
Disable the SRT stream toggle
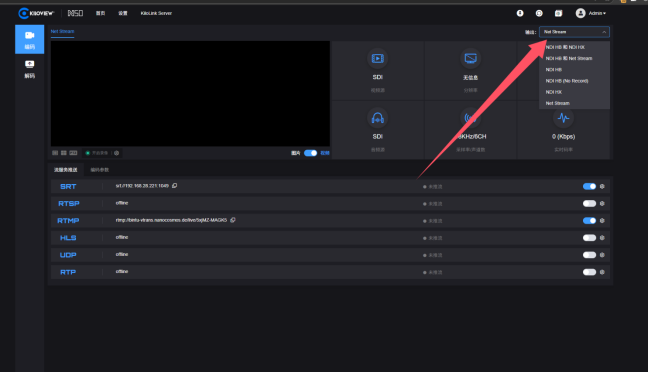coord(589,186)
